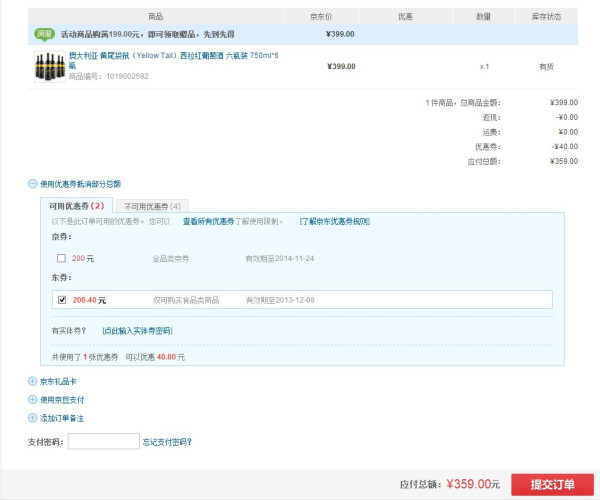Click the 活动商品购满199.00元 promotion text

[147, 34]
